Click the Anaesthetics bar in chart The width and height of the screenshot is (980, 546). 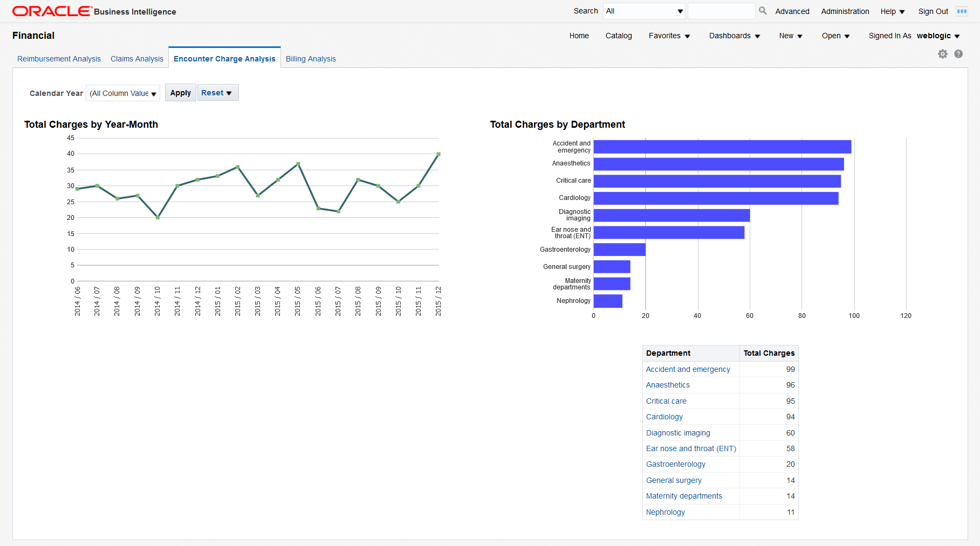(x=718, y=164)
